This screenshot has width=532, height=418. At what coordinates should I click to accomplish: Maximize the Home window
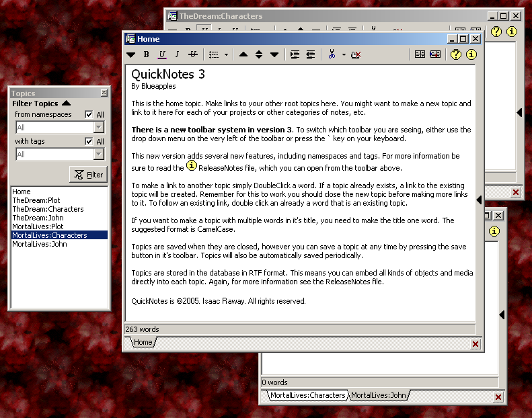[463, 39]
